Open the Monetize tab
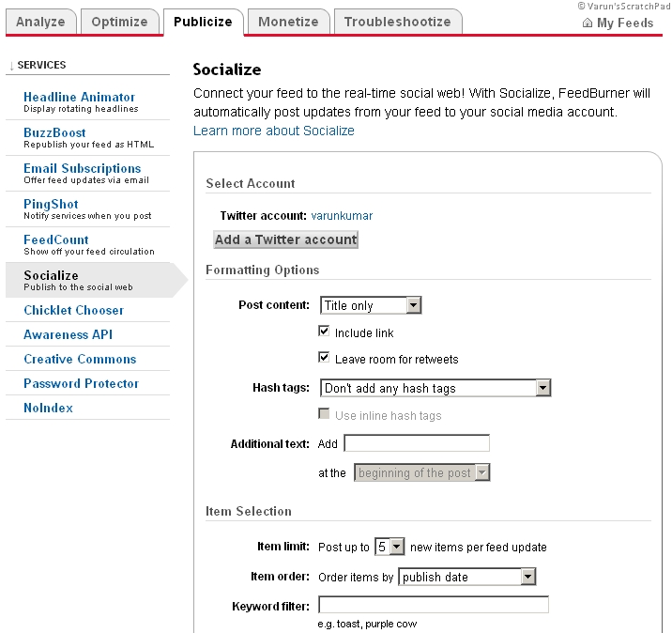The height and width of the screenshot is (633, 672). tap(288, 22)
